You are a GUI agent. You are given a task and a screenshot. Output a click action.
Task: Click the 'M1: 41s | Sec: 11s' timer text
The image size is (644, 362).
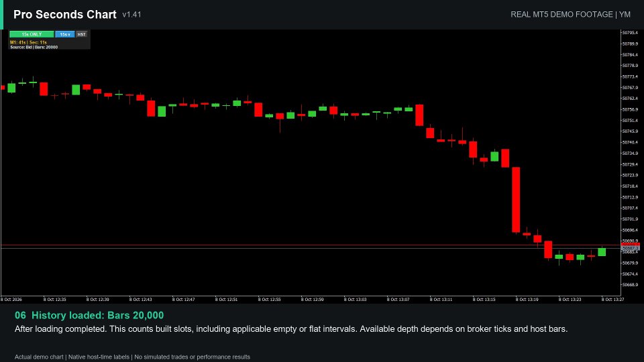click(x=28, y=42)
